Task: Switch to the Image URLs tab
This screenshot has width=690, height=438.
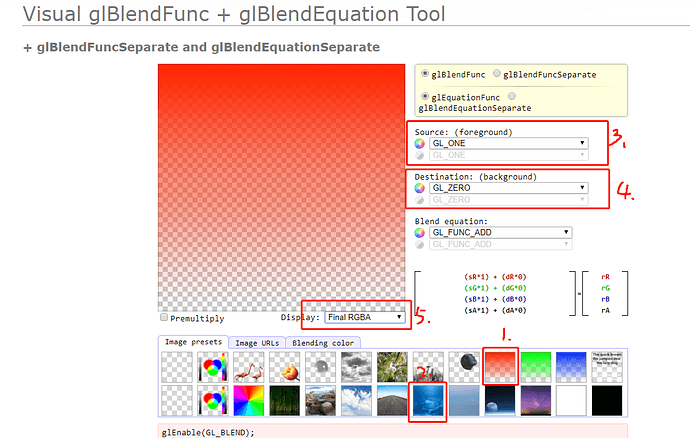Action: coord(257,343)
